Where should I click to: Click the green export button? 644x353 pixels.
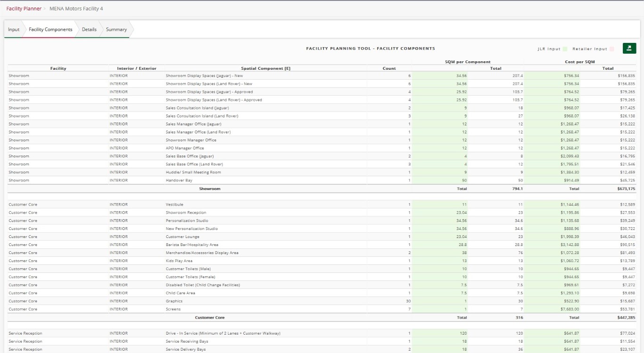tap(629, 48)
